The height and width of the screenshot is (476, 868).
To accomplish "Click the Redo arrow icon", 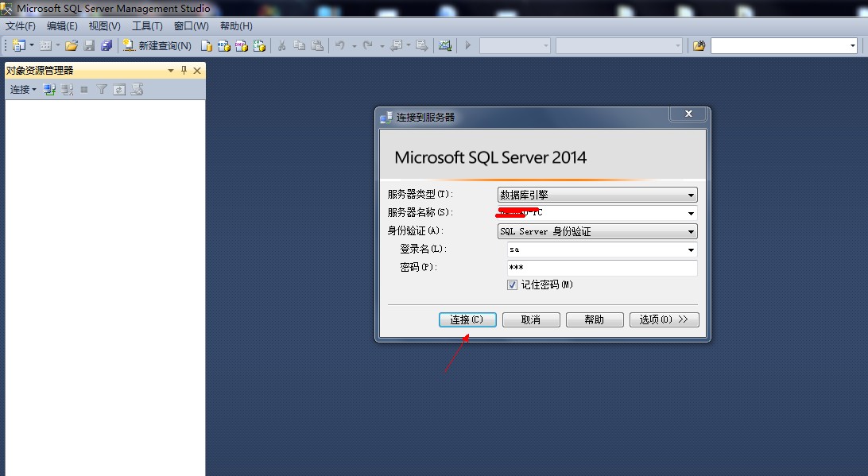I will 367,45.
